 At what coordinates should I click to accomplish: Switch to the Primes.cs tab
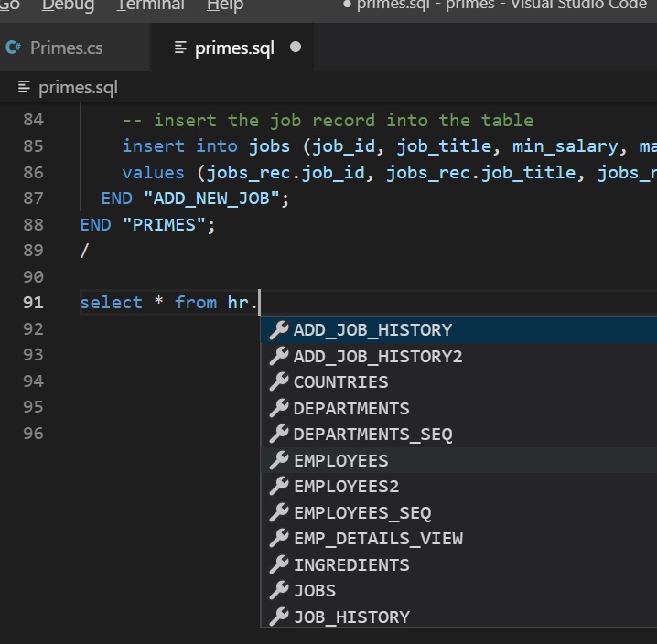[66, 48]
